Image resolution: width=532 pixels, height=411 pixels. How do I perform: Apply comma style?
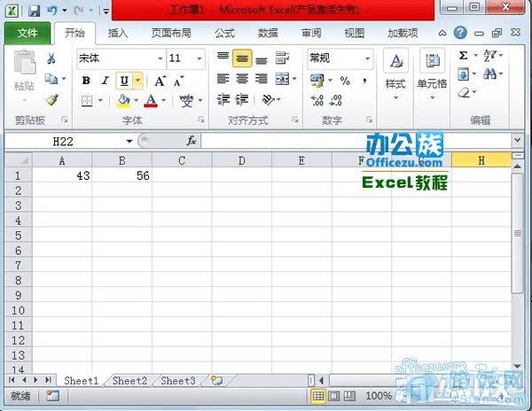364,81
